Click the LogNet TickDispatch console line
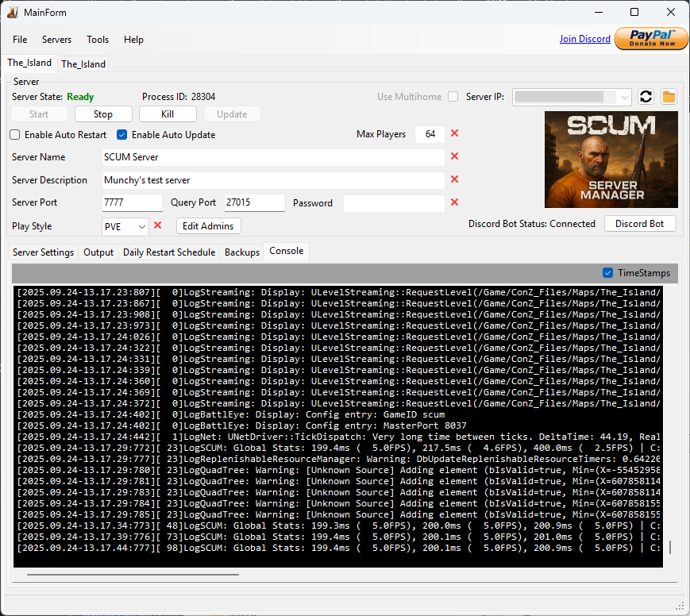 click(x=338, y=437)
